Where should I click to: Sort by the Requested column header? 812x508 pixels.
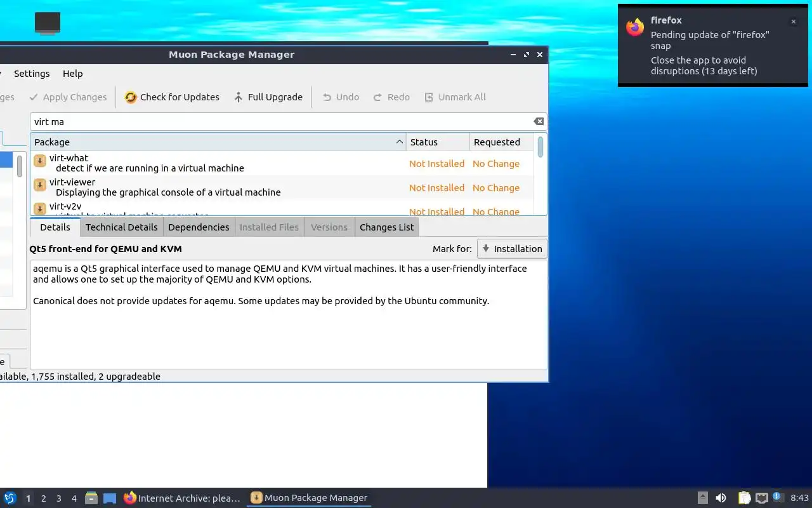[502, 142]
